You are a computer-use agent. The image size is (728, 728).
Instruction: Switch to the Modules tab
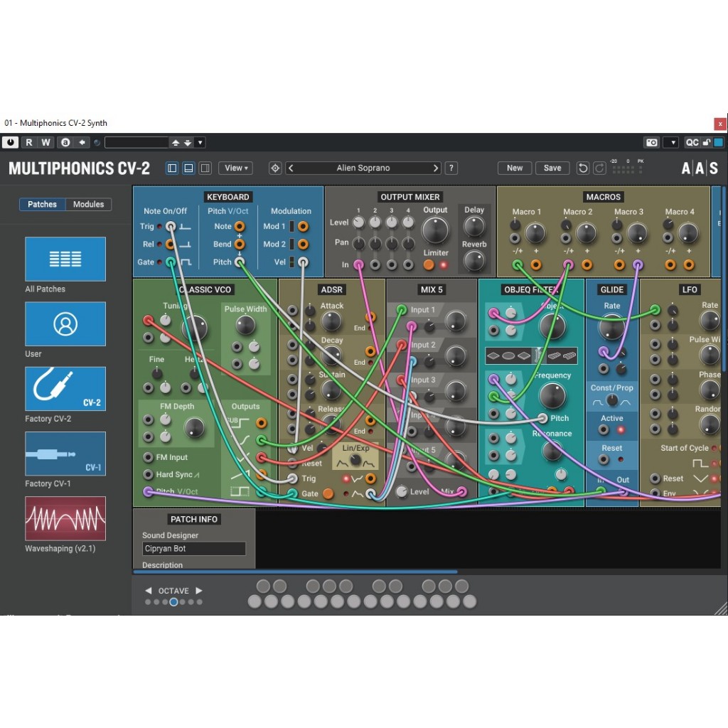89,204
